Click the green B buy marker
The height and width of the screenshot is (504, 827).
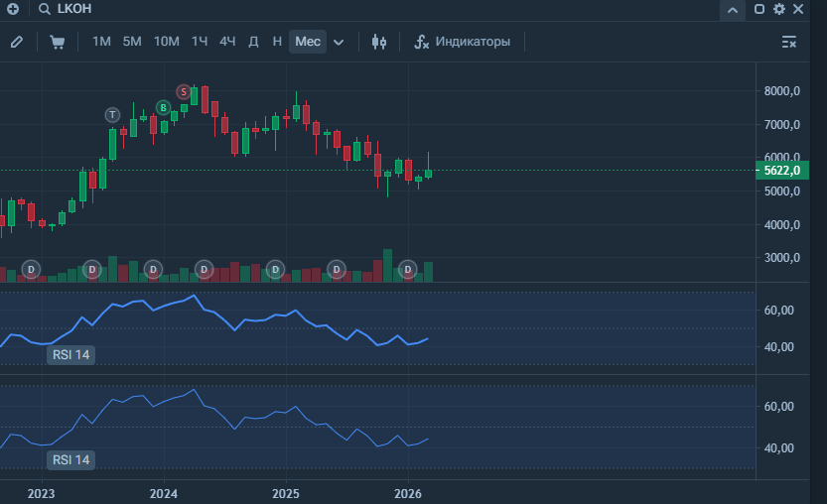coord(164,107)
